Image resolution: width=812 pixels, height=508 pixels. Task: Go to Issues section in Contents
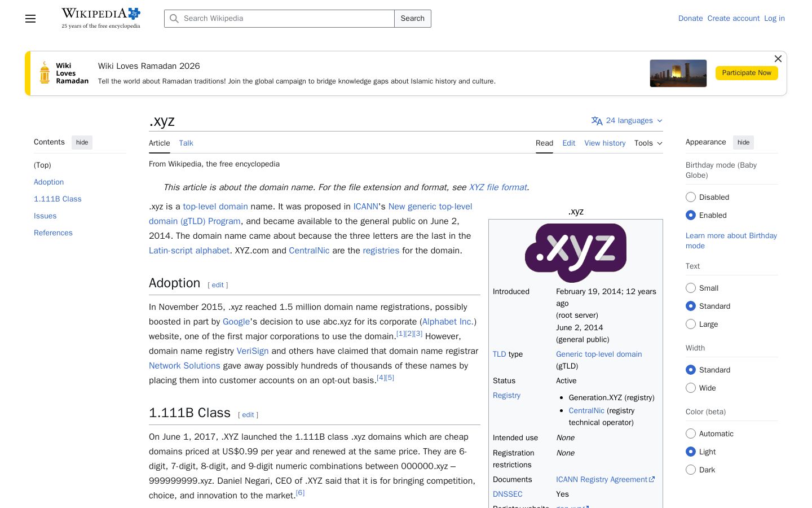click(x=45, y=216)
